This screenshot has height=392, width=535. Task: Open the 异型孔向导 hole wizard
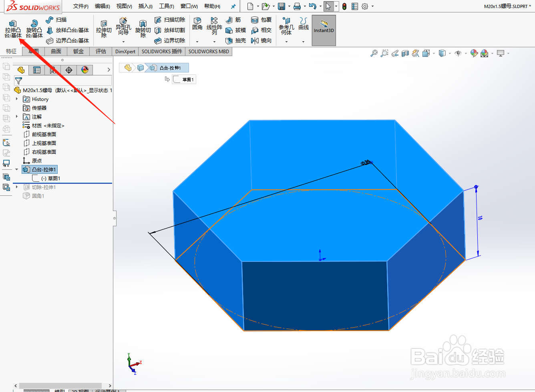pos(123,26)
